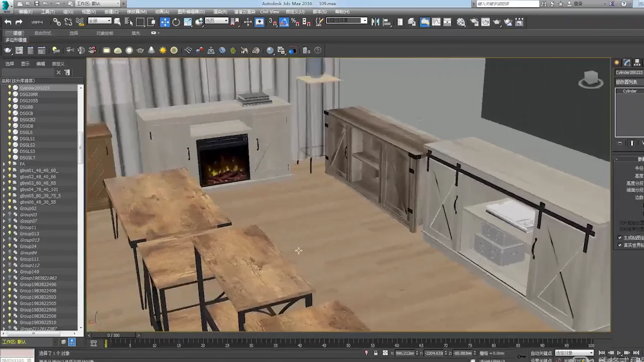
Task: Click the Select by Name icon
Action: click(128, 22)
